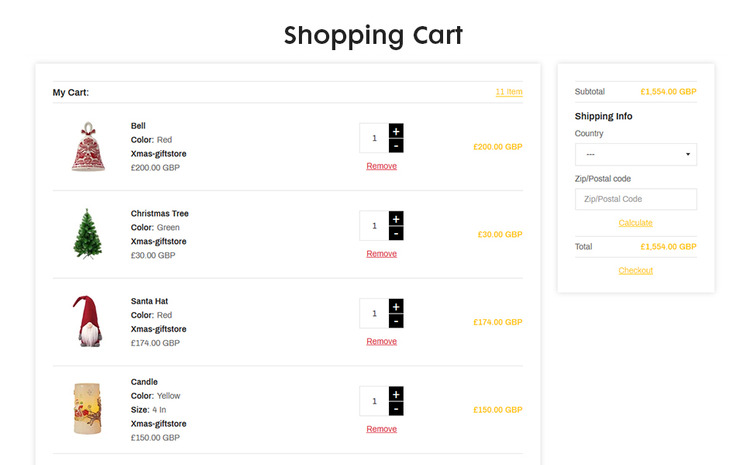Increase Candle quantity with plus button

point(396,394)
